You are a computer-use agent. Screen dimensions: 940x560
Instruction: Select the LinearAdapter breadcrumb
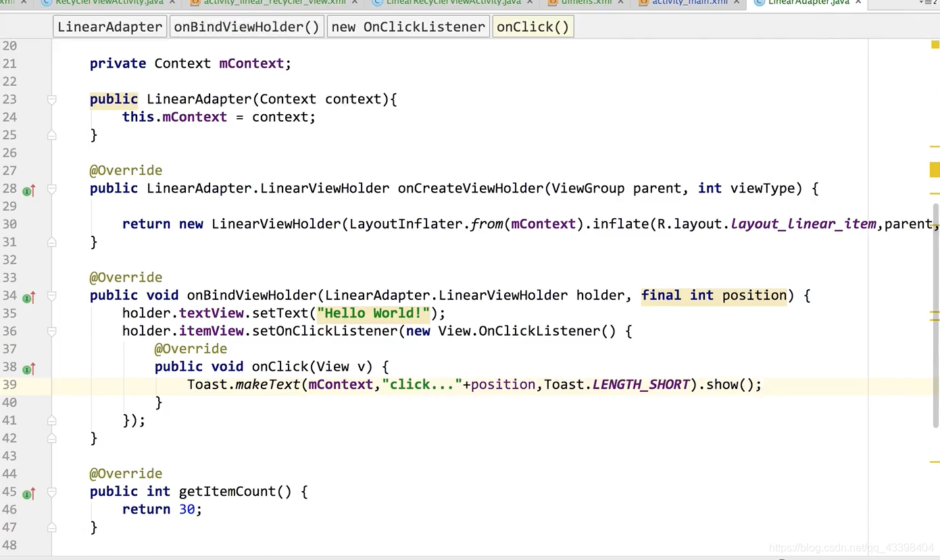pyautogui.click(x=110, y=27)
